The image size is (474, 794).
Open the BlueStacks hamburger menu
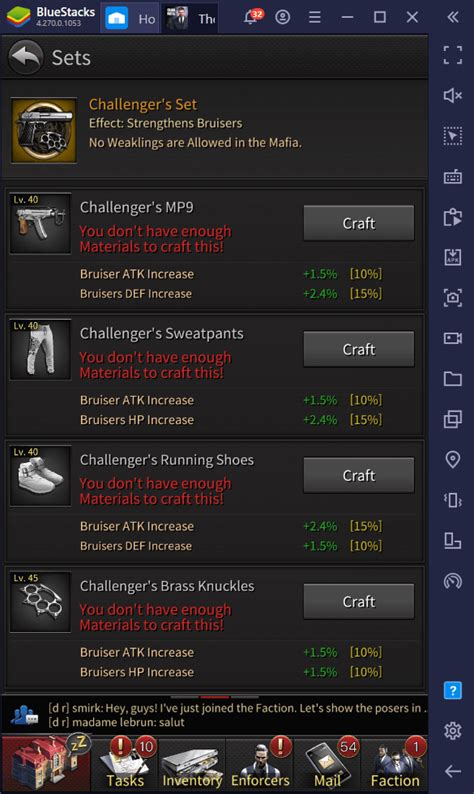315,18
